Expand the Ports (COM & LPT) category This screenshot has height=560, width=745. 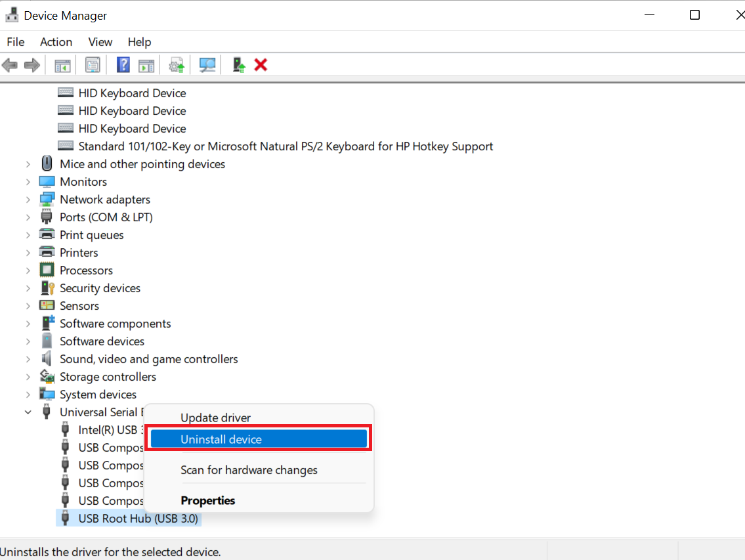tap(28, 217)
